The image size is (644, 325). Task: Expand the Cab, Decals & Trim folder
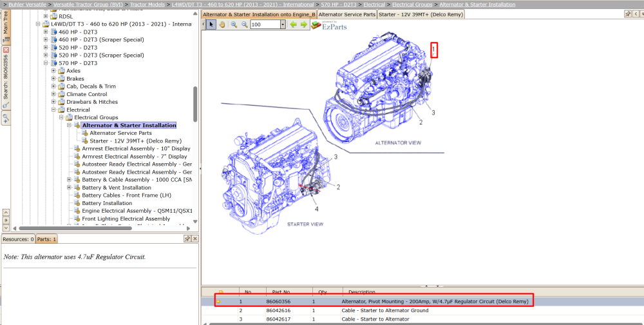pos(53,86)
